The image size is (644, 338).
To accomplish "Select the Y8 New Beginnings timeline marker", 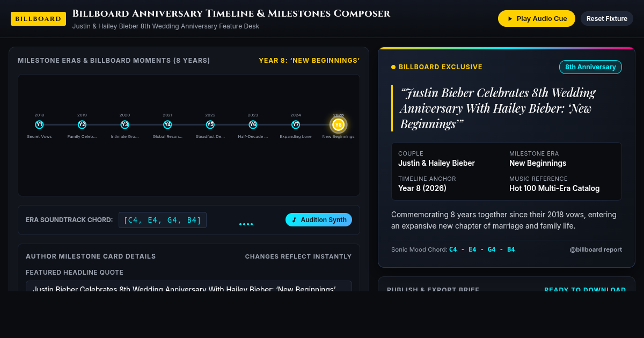I will tap(338, 124).
